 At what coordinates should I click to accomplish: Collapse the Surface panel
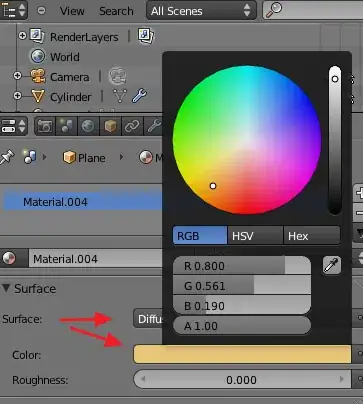coord(6,288)
